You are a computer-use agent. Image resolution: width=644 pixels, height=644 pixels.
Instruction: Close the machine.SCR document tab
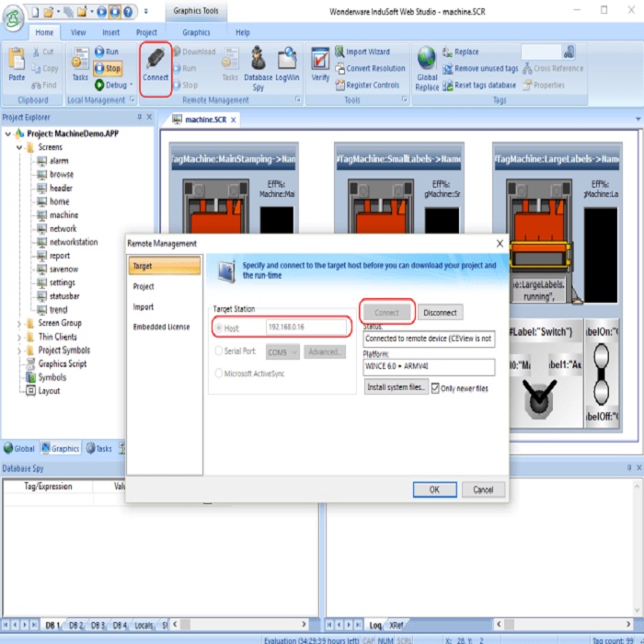[x=234, y=120]
